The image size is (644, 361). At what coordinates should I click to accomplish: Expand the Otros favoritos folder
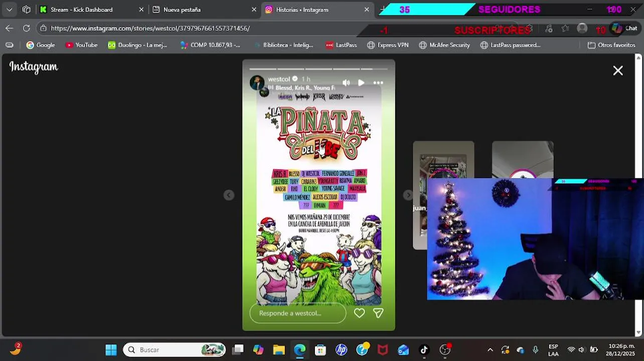[x=611, y=45]
